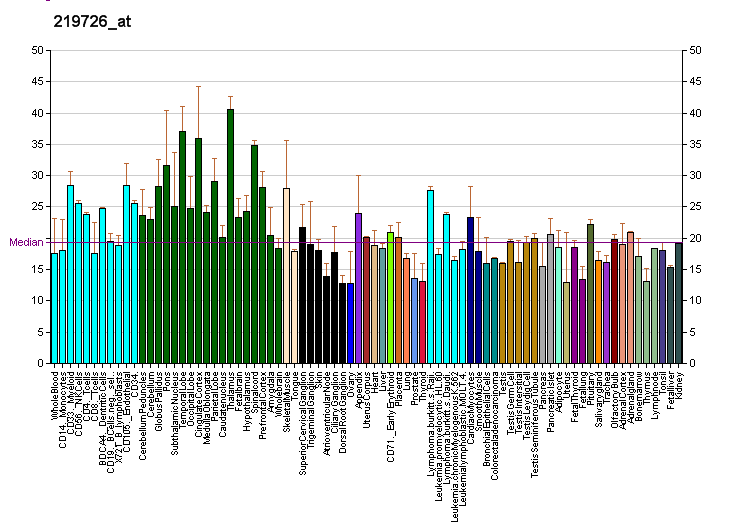Click the first cyan WholeBlood bar

click(54, 308)
